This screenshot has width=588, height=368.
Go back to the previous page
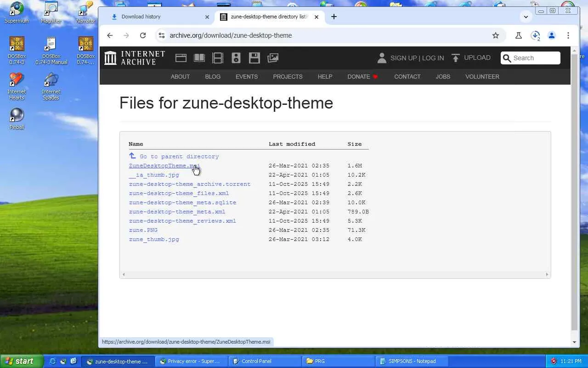pyautogui.click(x=110, y=35)
